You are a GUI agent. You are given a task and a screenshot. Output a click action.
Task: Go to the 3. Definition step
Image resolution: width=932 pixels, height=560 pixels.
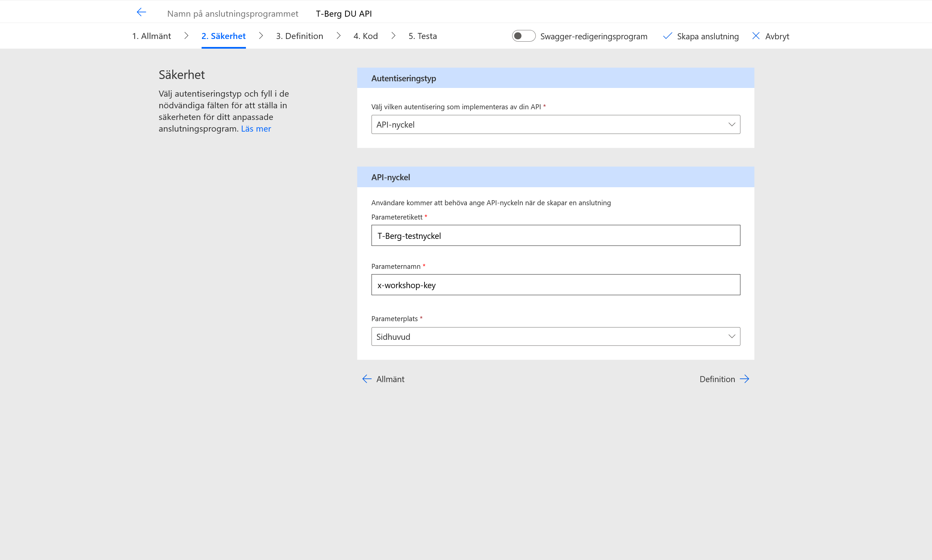click(x=300, y=36)
